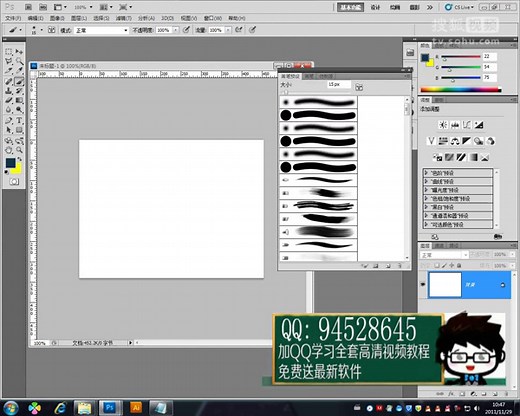Hide the 背景 layer eye icon
This screenshot has height=416, width=520.
[423, 284]
